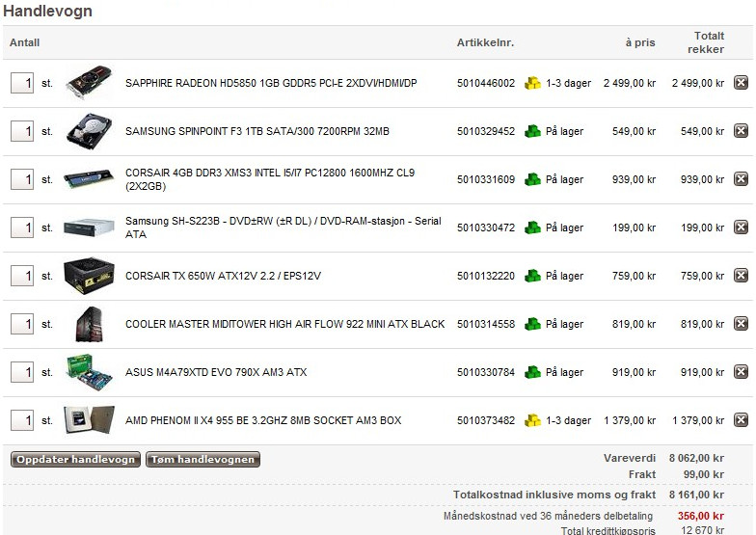Click the yellow stock icon for AMD Phenom
Viewport: 756px width, 535px height.
pos(532,420)
